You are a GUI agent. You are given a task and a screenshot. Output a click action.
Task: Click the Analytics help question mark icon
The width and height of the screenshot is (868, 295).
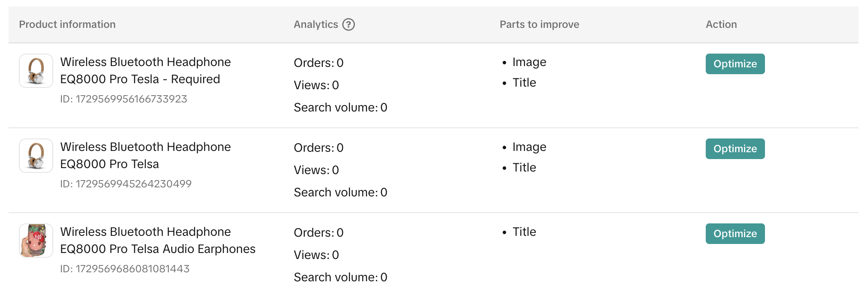point(349,24)
